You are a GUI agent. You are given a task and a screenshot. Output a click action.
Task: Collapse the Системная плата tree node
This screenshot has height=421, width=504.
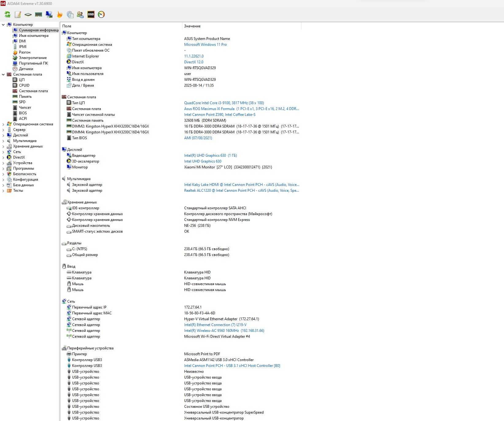pos(3,74)
